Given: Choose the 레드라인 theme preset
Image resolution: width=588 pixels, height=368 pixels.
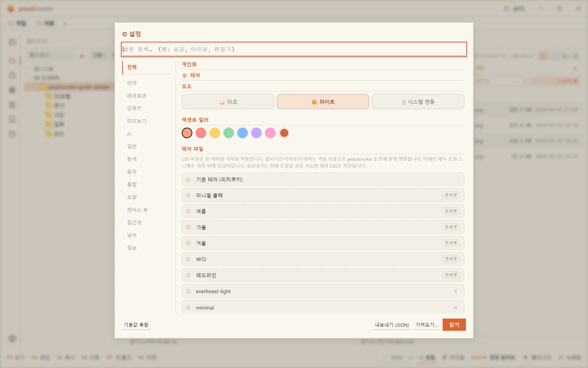Looking at the screenshot, I should (x=323, y=275).
